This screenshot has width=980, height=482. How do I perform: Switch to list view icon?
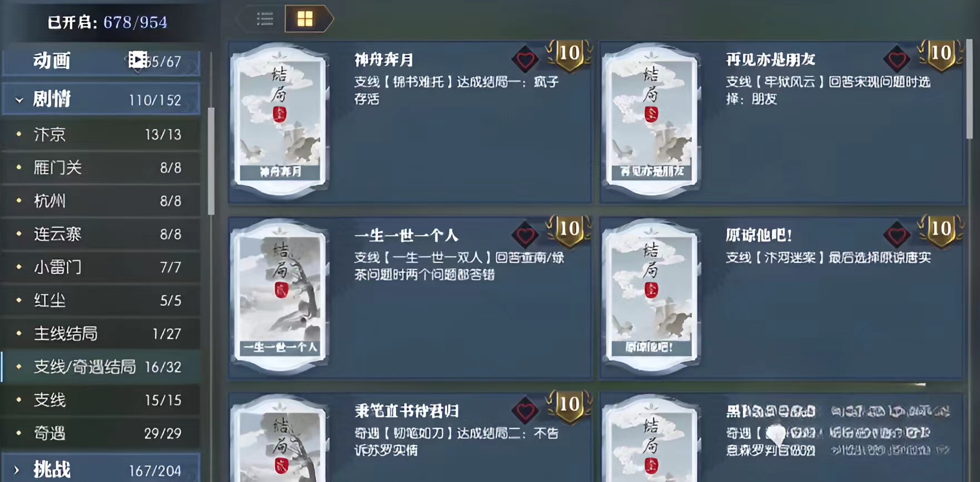[x=265, y=19]
